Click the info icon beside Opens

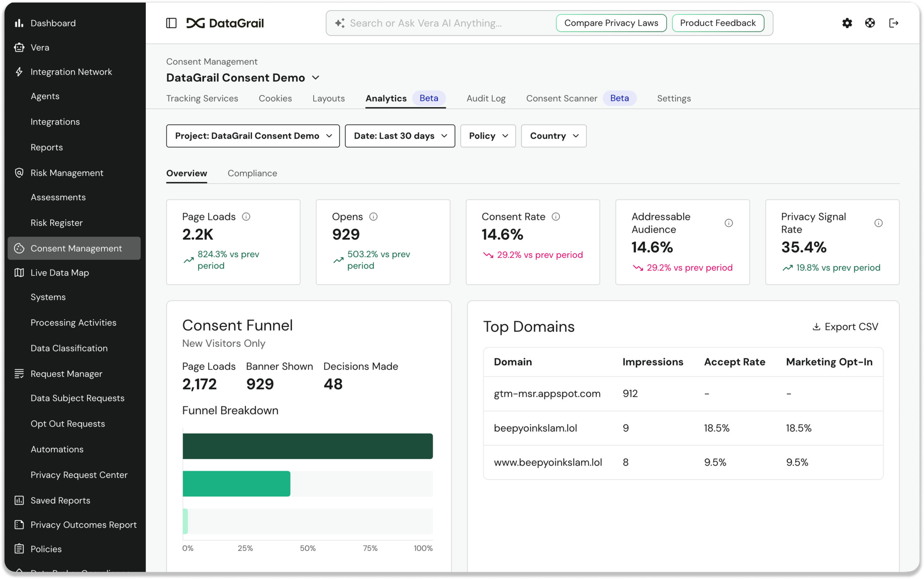click(x=374, y=217)
